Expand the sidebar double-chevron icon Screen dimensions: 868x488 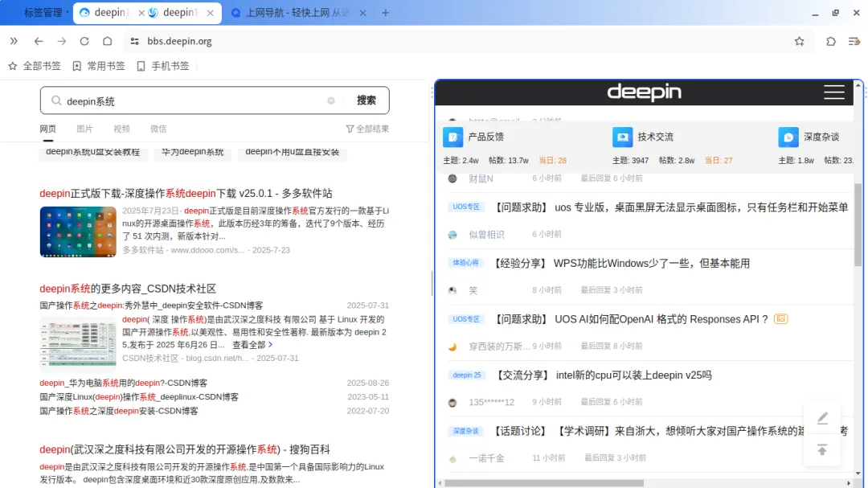pyautogui.click(x=14, y=41)
